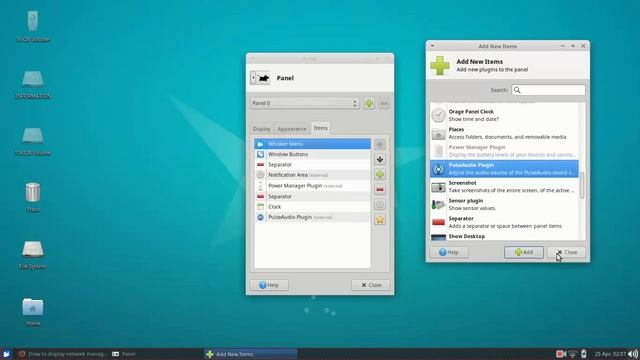Switch to Panel window via taskbar button
640x360 pixels.
(156, 354)
